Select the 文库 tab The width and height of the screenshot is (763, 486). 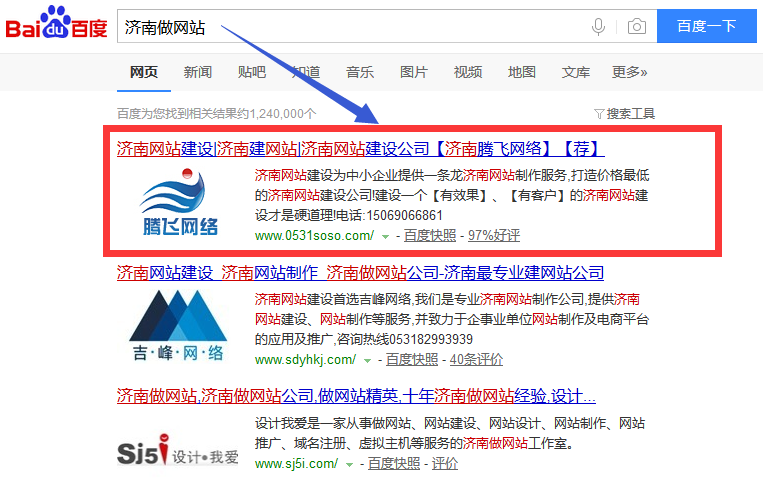pos(576,72)
